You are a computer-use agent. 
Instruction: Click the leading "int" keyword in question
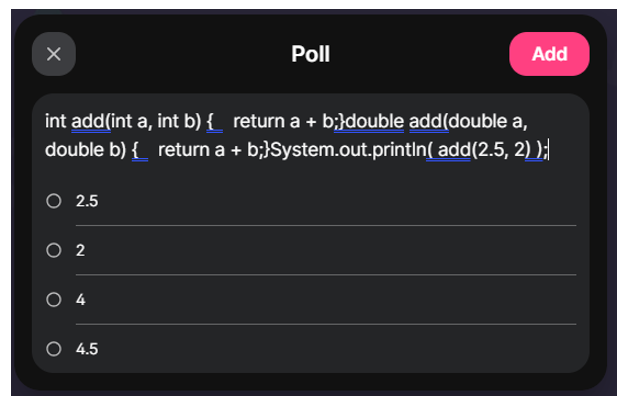pos(56,122)
